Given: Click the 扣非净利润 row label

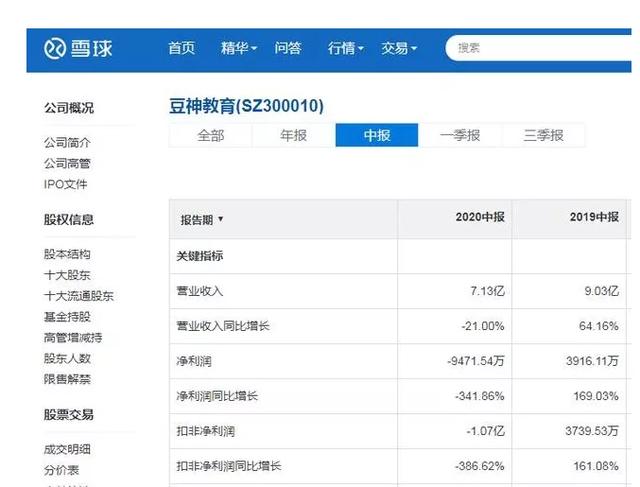Looking at the screenshot, I should click(x=205, y=431).
